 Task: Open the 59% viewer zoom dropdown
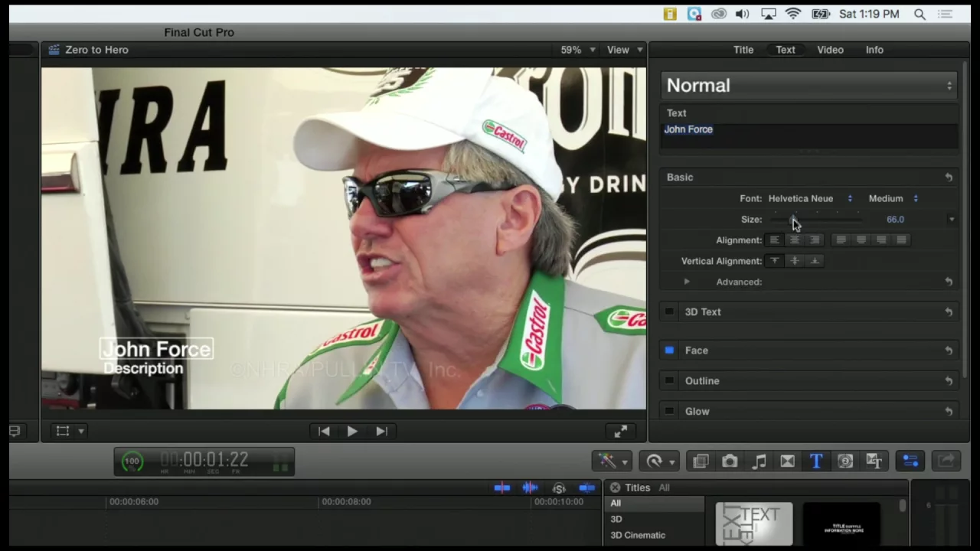[x=577, y=50]
